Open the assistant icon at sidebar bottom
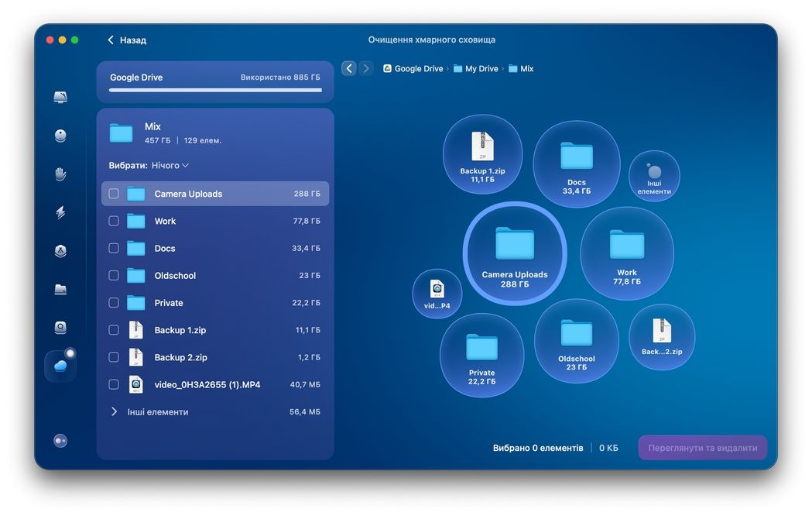This screenshot has height=516, width=812. coord(60,441)
